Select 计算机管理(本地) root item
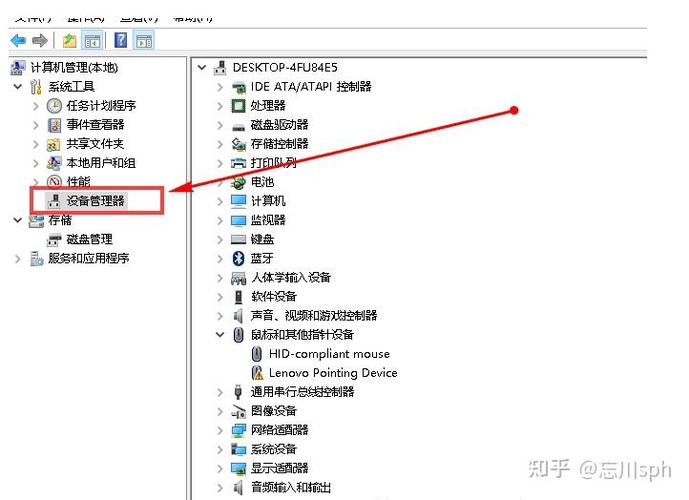 tap(74, 67)
